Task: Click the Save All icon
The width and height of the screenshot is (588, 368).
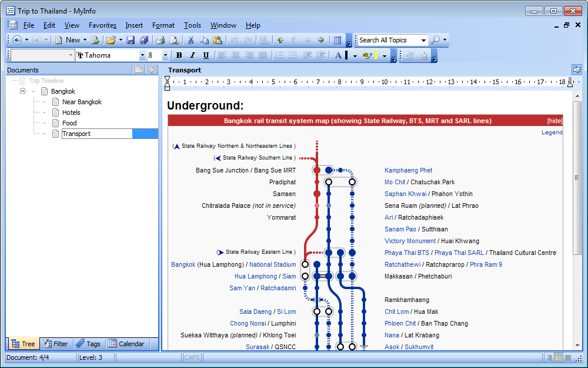Action: tap(144, 40)
